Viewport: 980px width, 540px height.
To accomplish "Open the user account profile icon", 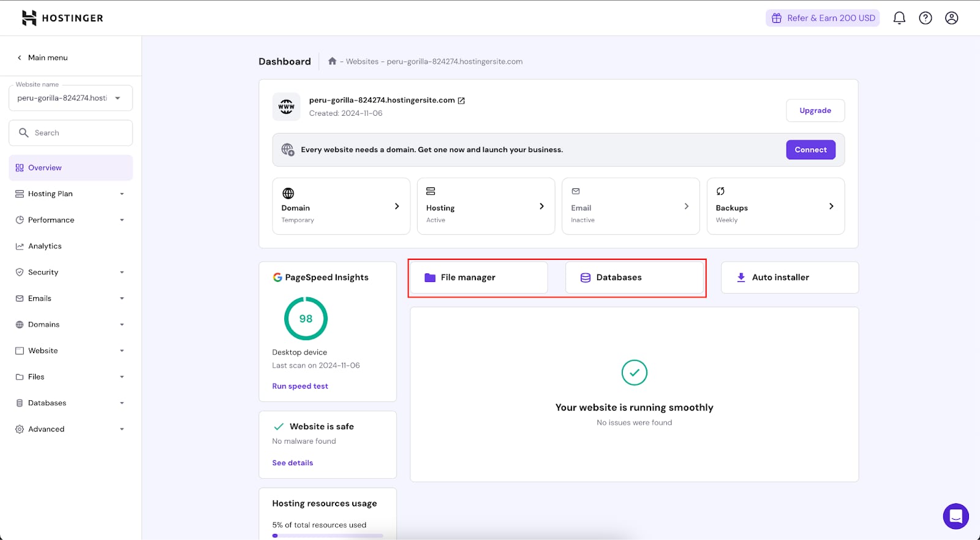I will click(951, 18).
